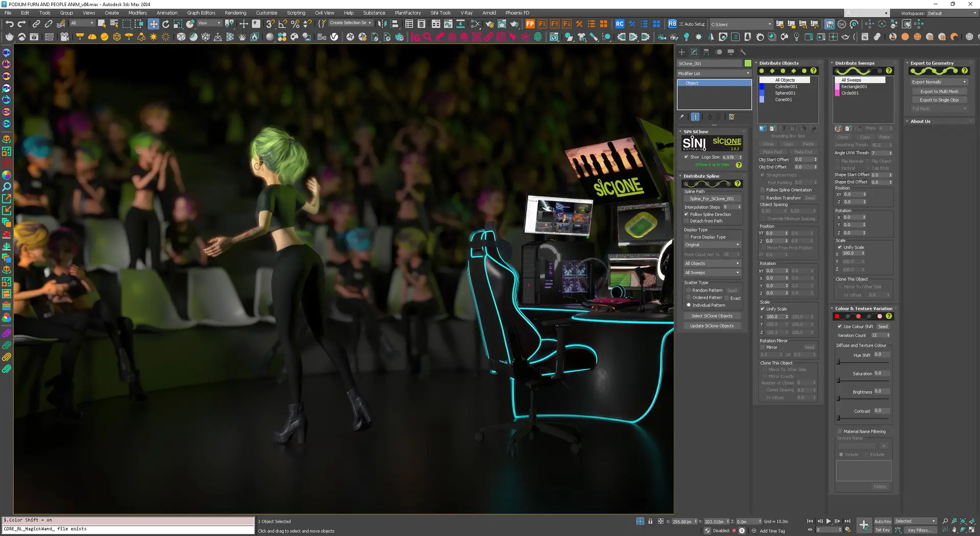The image size is (980, 536).
Task: Select the Ordered Pattern radio button
Action: [689, 298]
